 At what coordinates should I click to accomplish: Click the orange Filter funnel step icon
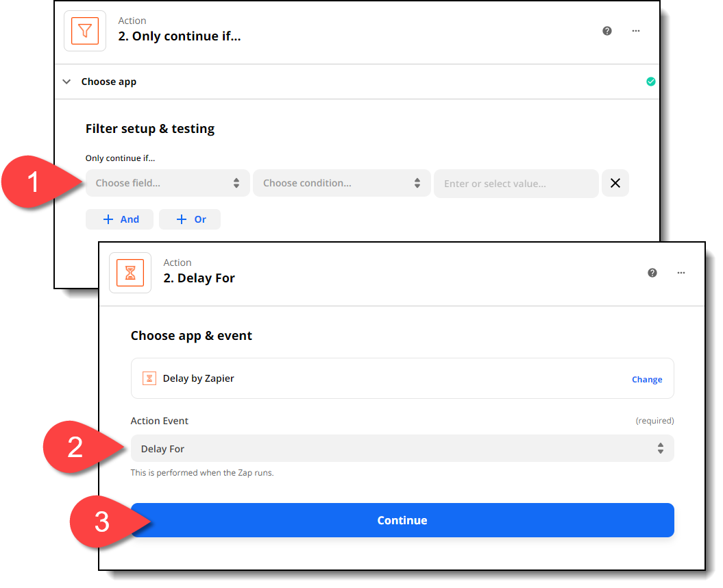coord(85,31)
